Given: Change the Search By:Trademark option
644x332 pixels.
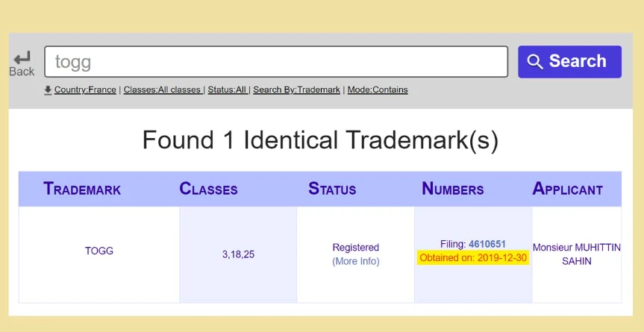Looking at the screenshot, I should 296,90.
